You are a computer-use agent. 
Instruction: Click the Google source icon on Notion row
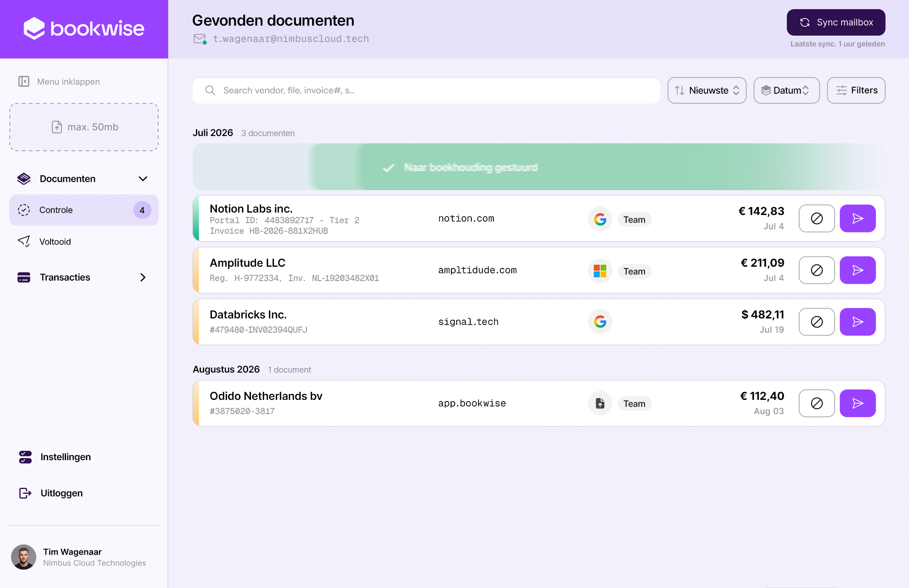click(600, 219)
